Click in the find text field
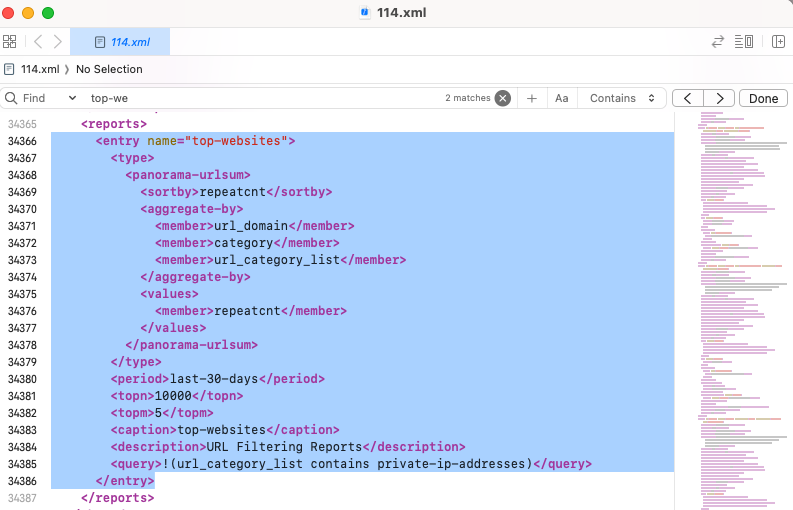The image size is (793, 510). coord(260,98)
